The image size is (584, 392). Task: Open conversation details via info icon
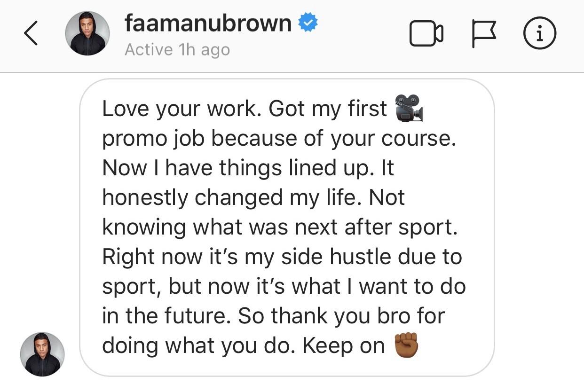click(x=540, y=34)
